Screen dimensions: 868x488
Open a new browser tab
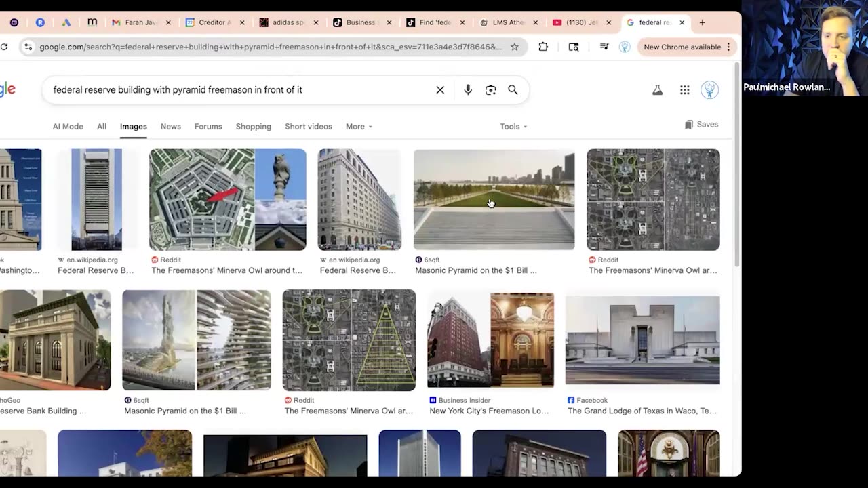(703, 22)
